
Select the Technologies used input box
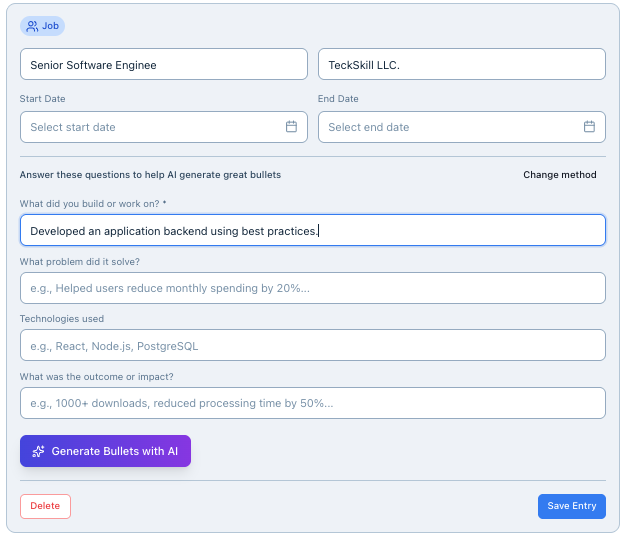(x=312, y=345)
